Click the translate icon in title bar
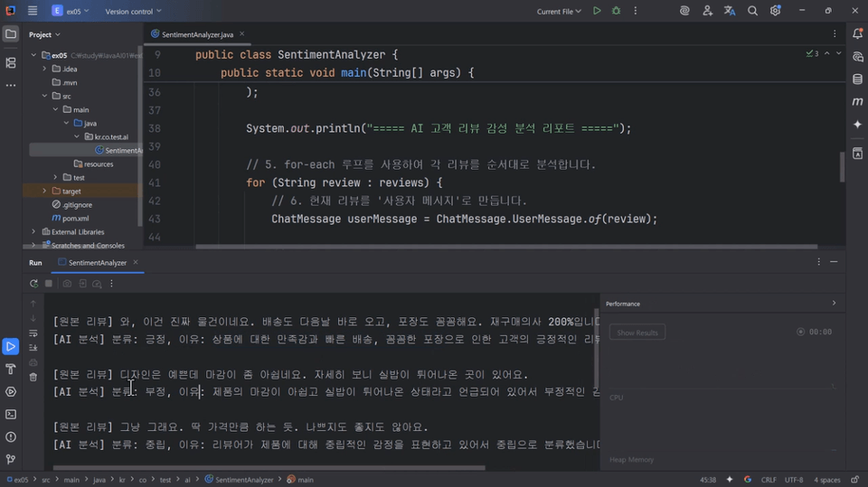The height and width of the screenshot is (487, 868). coord(730,11)
